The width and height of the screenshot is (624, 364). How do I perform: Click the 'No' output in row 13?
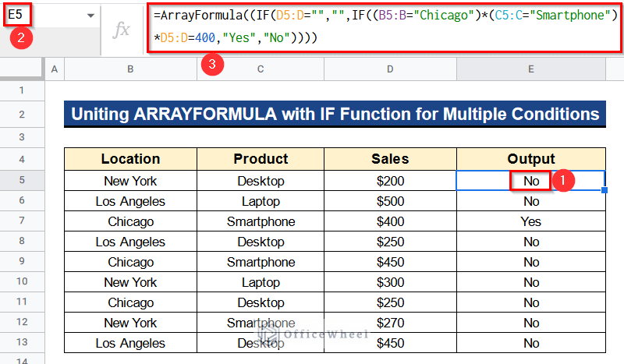(531, 343)
